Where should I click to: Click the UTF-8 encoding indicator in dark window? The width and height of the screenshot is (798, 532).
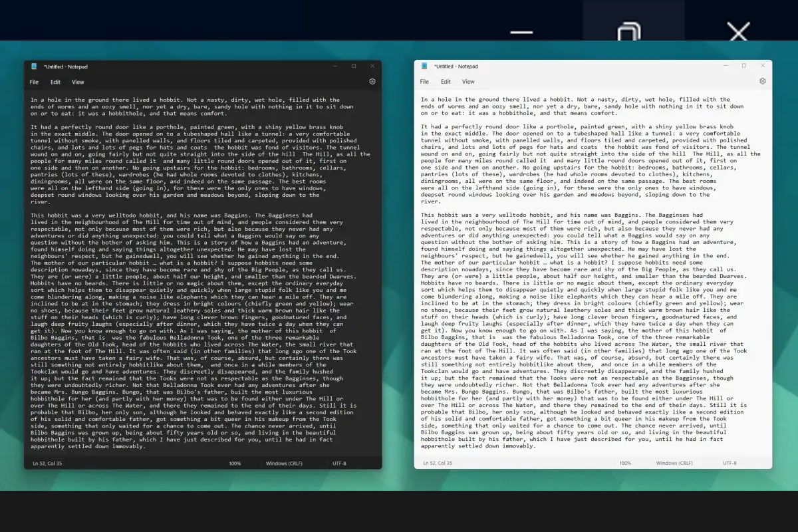(x=339, y=463)
